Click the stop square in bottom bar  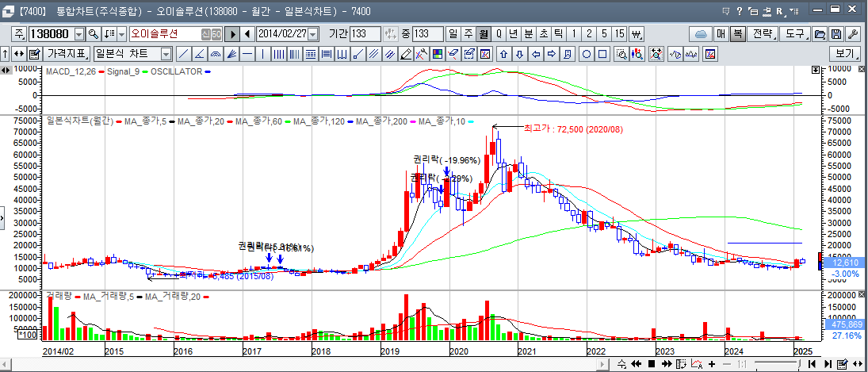pyautogui.click(x=652, y=364)
